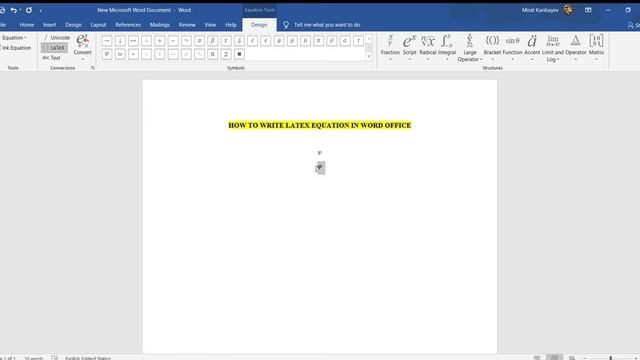Expand the Convert dropdown arrow
The width and height of the screenshot is (640, 360).
pos(82,59)
